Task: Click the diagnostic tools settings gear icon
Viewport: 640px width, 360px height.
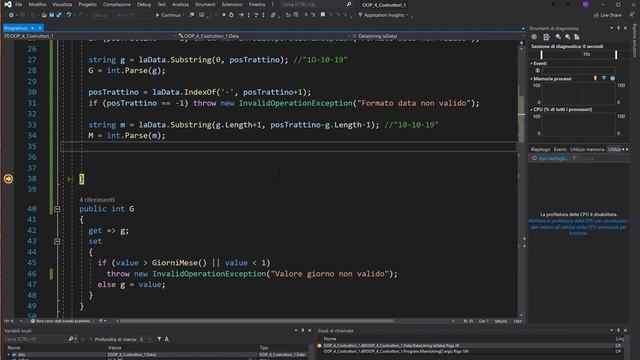Action: pyautogui.click(x=534, y=37)
